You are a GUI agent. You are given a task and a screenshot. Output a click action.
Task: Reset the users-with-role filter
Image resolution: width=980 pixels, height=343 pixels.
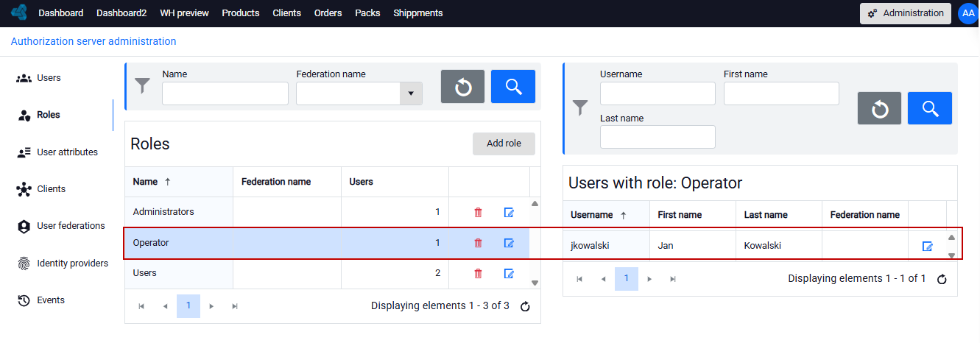point(879,108)
